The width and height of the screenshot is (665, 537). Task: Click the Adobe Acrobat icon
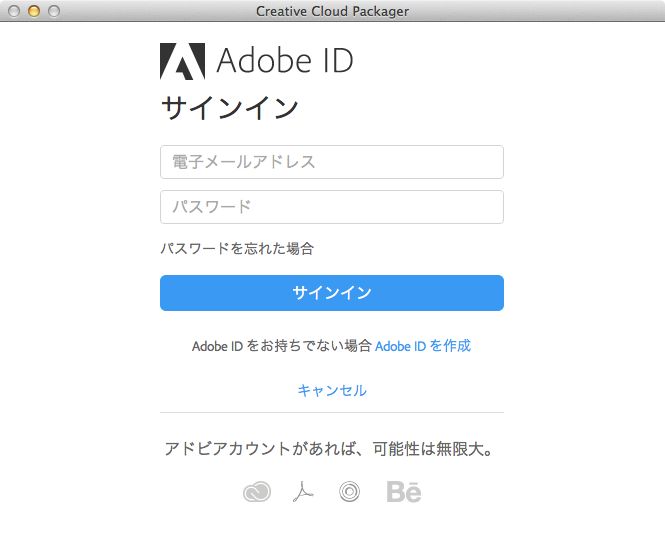[303, 491]
